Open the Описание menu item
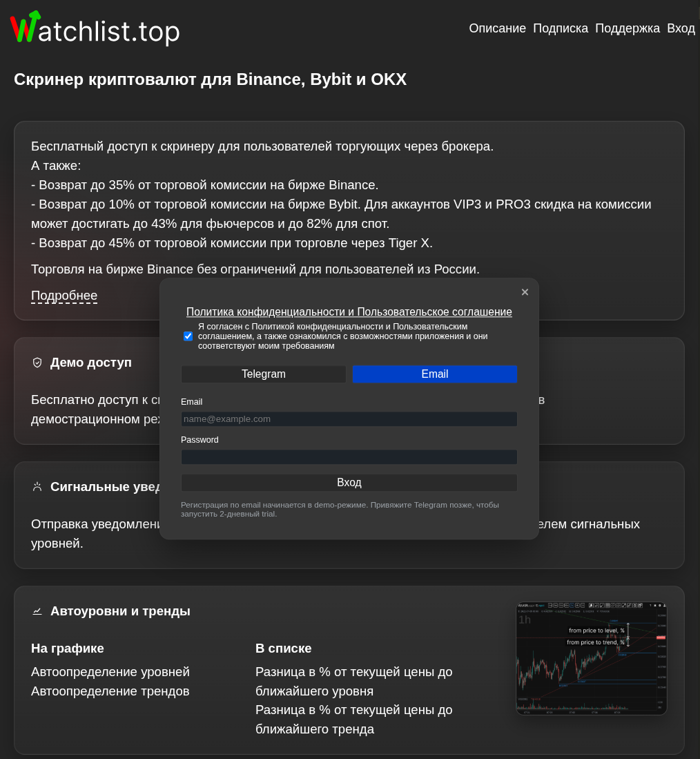 (497, 28)
